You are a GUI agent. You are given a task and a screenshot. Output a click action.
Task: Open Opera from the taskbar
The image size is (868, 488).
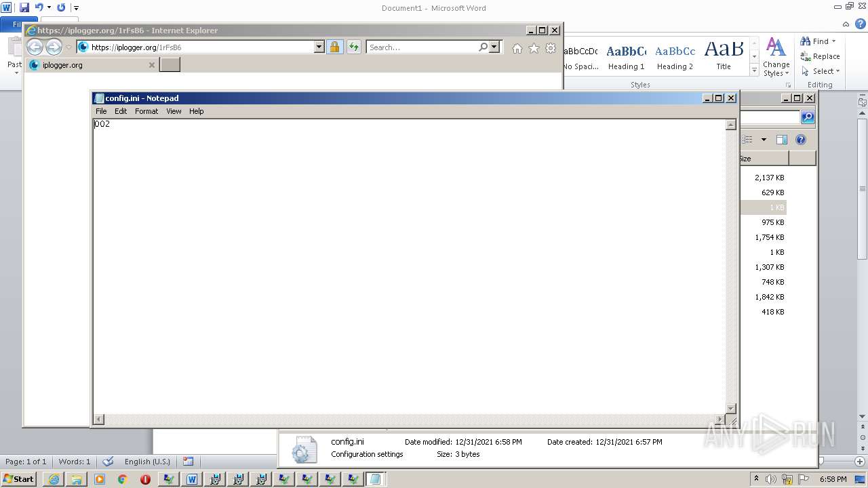click(x=145, y=479)
